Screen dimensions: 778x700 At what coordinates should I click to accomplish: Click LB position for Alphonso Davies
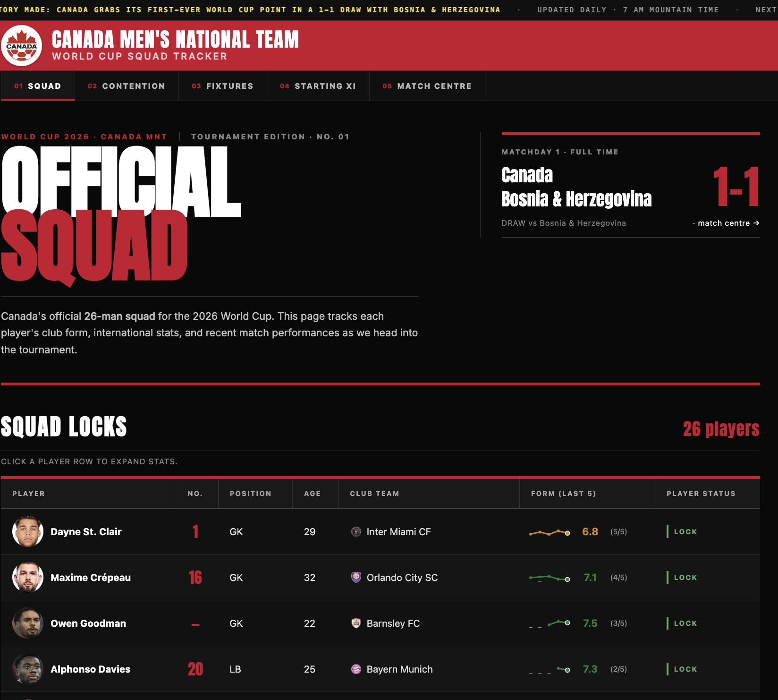235,669
